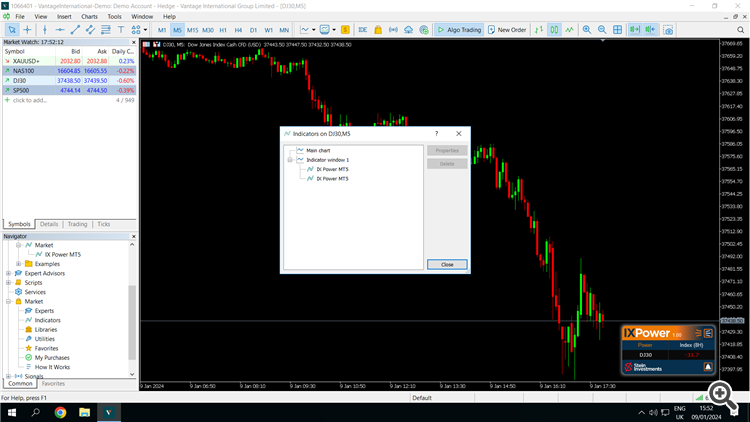
Task: Select the cursor arrow tool
Action: (12, 30)
